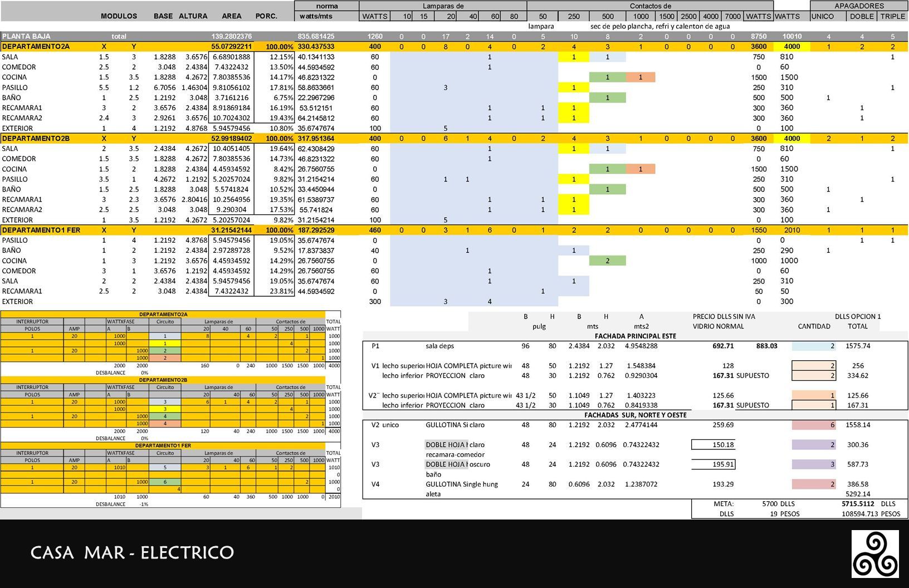Select the 'V4' window label
Image resolution: width=909 pixels, height=588 pixels.
(x=375, y=484)
